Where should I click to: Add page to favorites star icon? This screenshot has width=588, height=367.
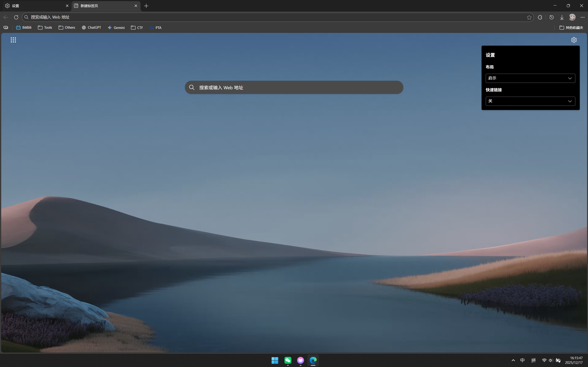click(x=529, y=17)
